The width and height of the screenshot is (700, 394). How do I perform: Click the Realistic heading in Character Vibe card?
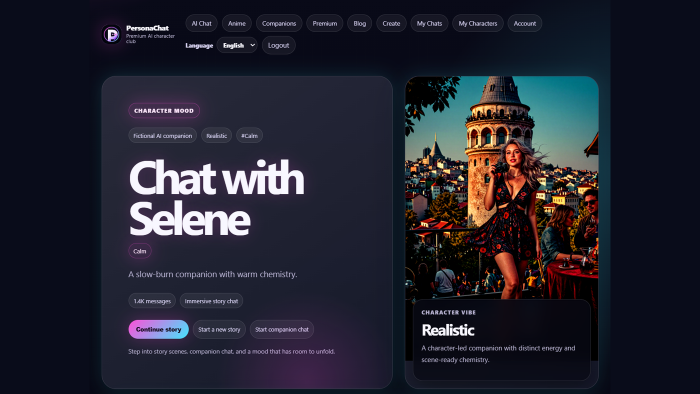pyautogui.click(x=448, y=330)
